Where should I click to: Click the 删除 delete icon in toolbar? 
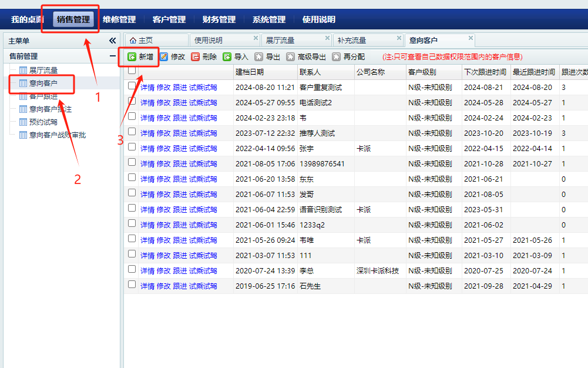[196, 57]
